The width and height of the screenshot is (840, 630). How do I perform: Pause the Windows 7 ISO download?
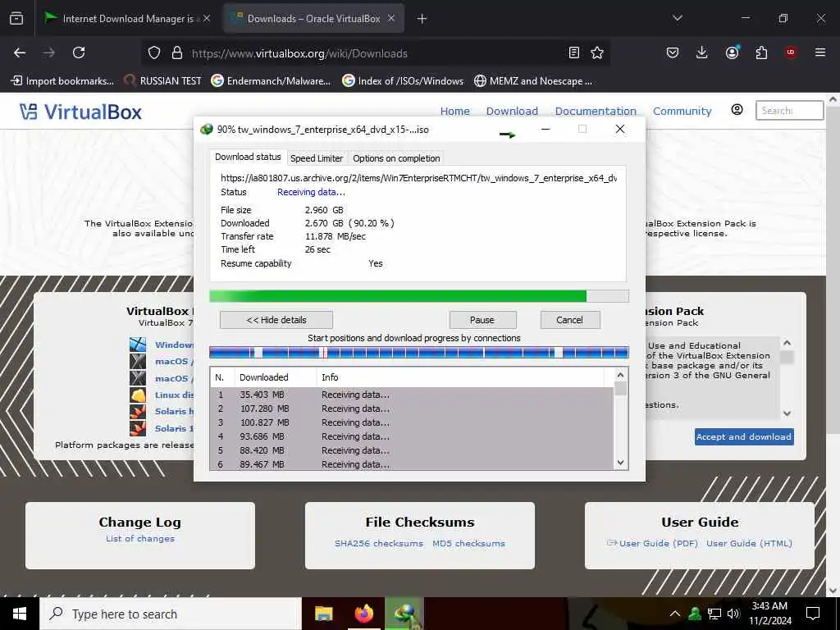pyautogui.click(x=482, y=320)
